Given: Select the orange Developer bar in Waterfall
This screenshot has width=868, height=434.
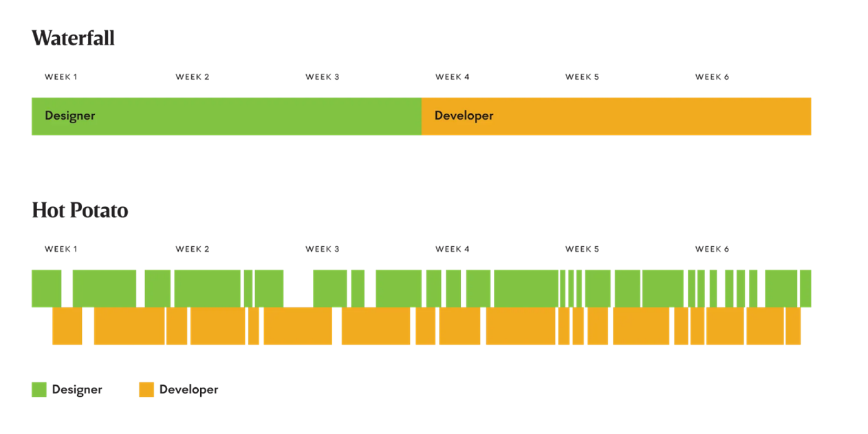Looking at the screenshot, I should 616,116.
